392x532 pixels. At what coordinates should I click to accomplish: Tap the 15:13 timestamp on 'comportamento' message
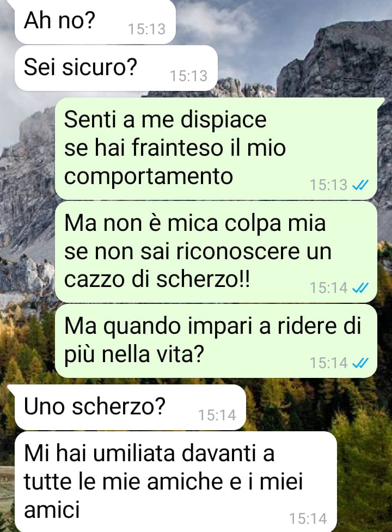(x=329, y=185)
